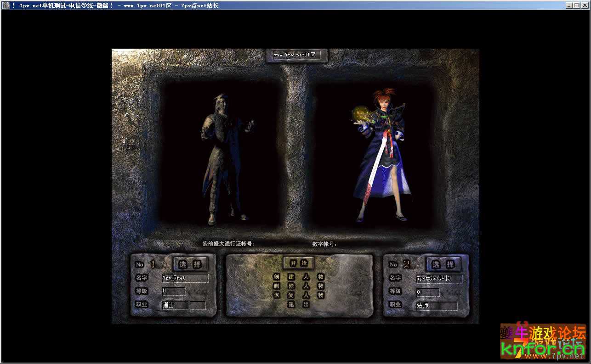Select character No 2 with 选择 button

[445, 264]
